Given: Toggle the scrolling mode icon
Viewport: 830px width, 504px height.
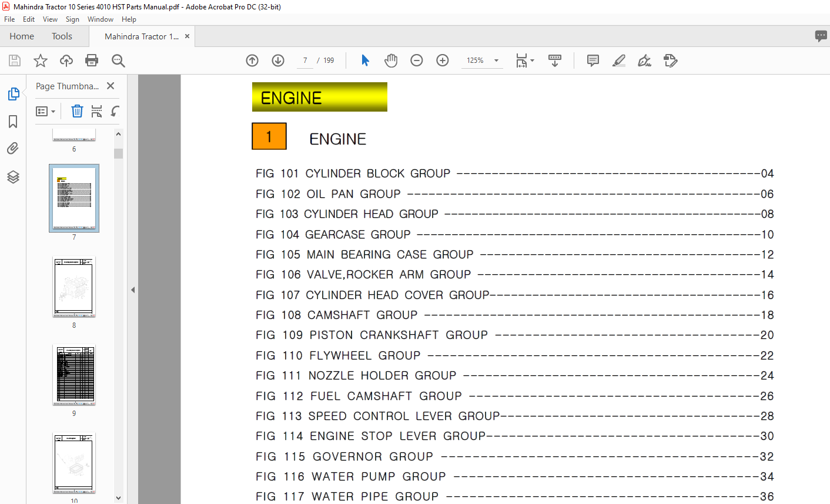Looking at the screenshot, I should click(x=554, y=61).
